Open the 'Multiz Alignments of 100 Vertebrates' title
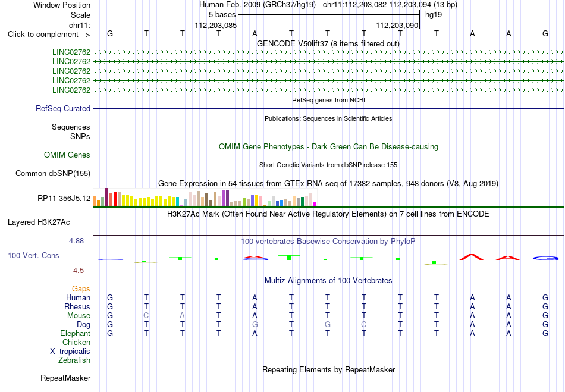 [x=328, y=280]
